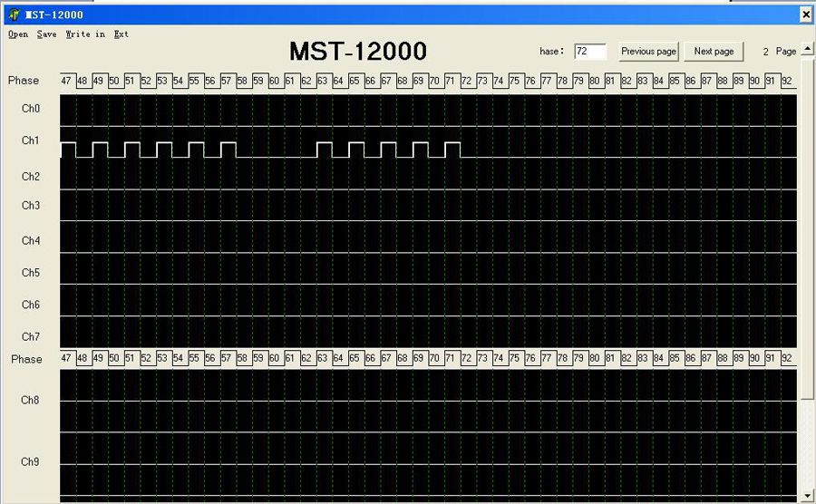Image resolution: width=816 pixels, height=504 pixels.
Task: Open the Open menu
Action: (17, 34)
